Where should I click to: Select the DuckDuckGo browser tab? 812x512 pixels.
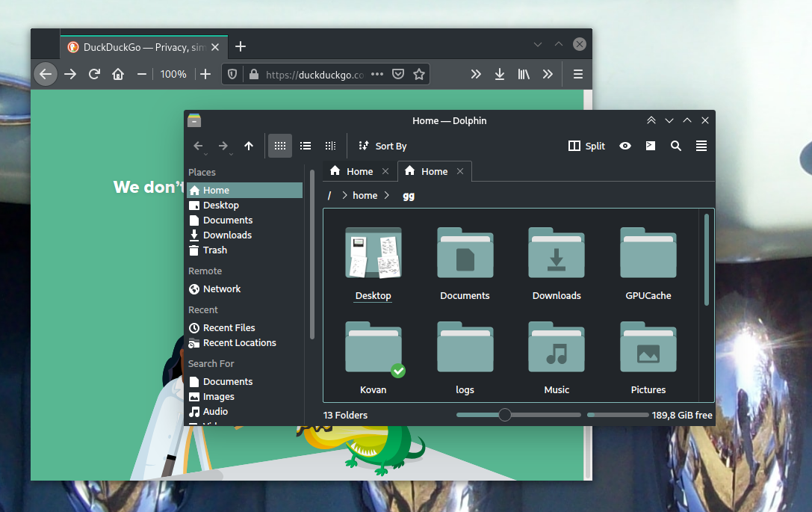(x=144, y=47)
